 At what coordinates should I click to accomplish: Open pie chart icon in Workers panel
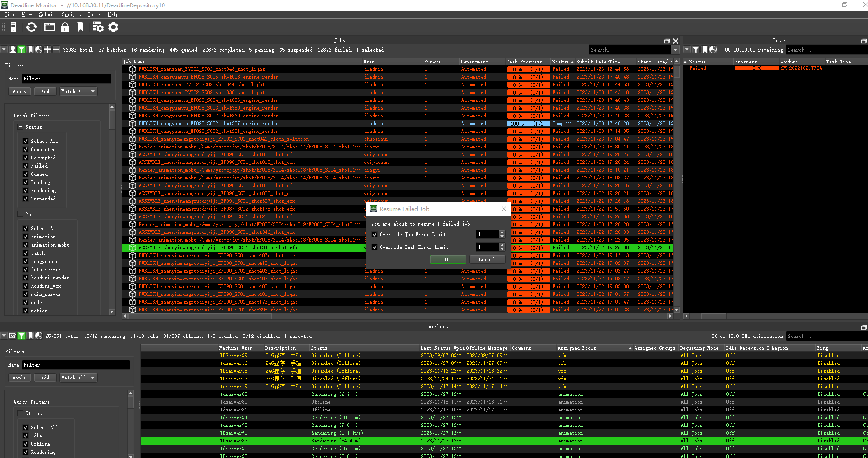point(39,336)
